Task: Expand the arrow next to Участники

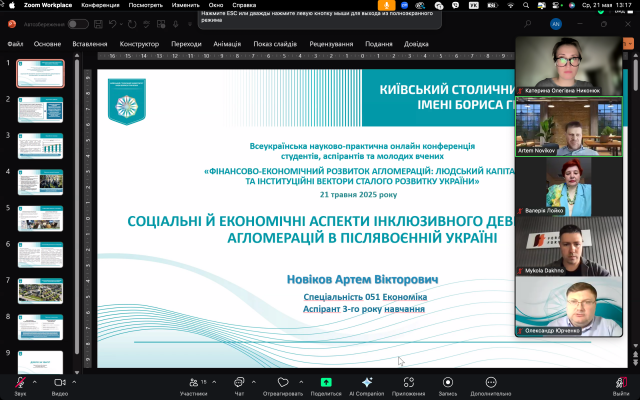Action: point(214,381)
